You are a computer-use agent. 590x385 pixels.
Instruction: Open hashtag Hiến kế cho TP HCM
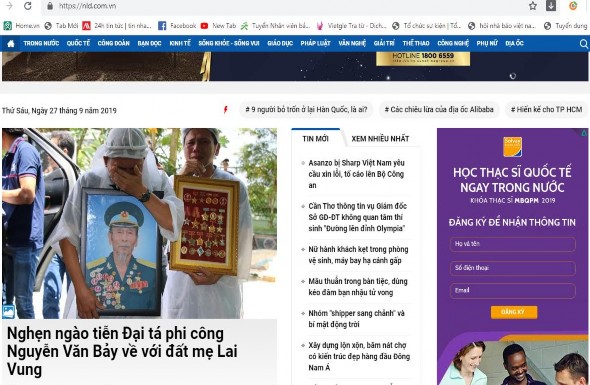(x=546, y=110)
